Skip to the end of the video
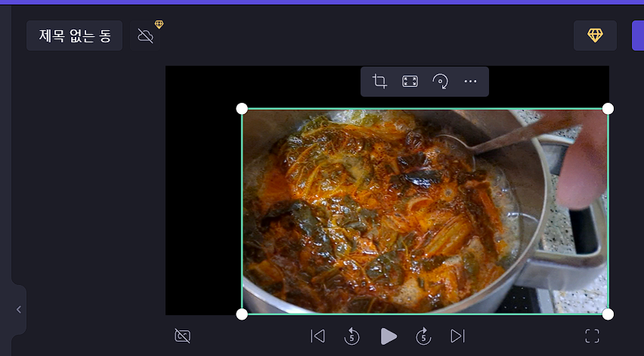This screenshot has height=356, width=644. pos(457,336)
